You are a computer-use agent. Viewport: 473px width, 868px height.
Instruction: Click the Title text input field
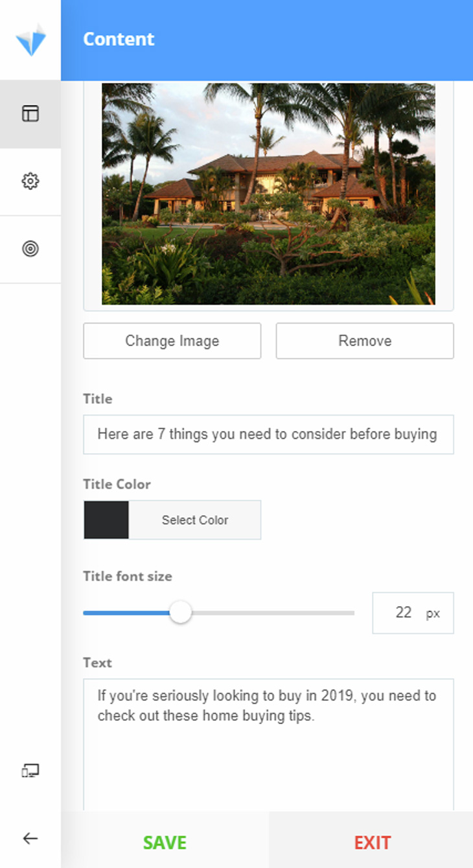click(x=268, y=434)
